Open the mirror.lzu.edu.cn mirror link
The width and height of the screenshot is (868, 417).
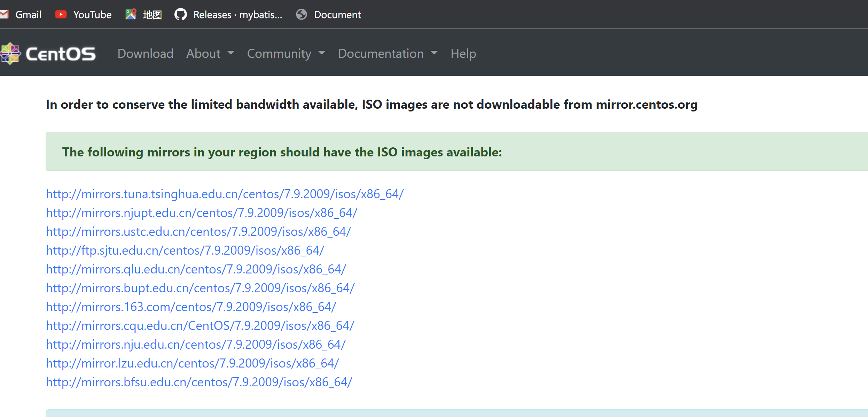(x=192, y=363)
